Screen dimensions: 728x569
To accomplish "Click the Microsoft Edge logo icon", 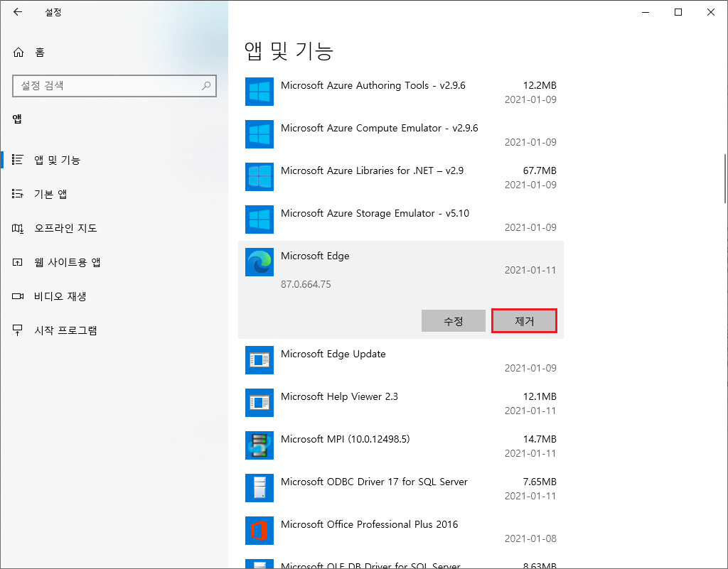I will pos(259,262).
